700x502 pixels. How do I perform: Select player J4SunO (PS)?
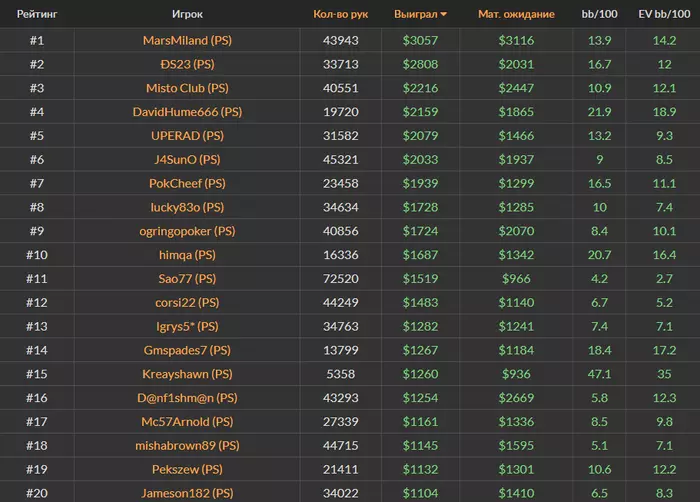click(x=187, y=159)
